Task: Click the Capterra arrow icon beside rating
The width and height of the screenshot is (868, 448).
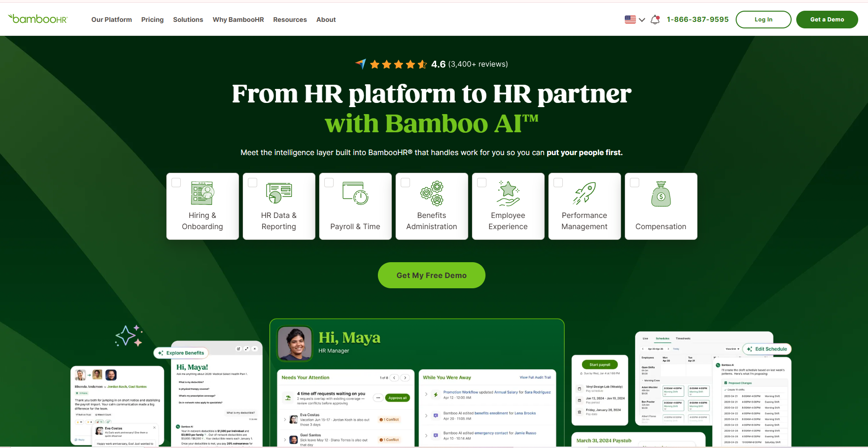Action: [361, 64]
